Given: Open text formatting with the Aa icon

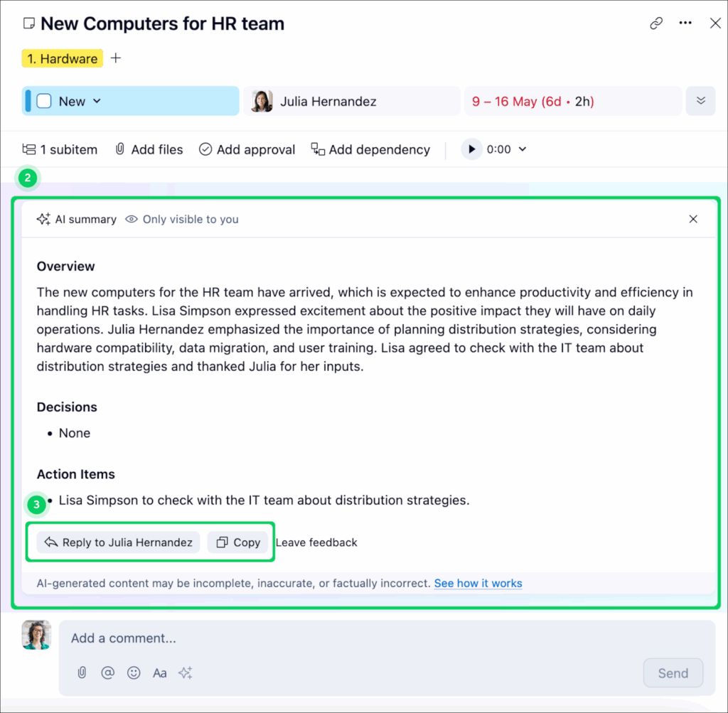Looking at the screenshot, I should click(160, 672).
